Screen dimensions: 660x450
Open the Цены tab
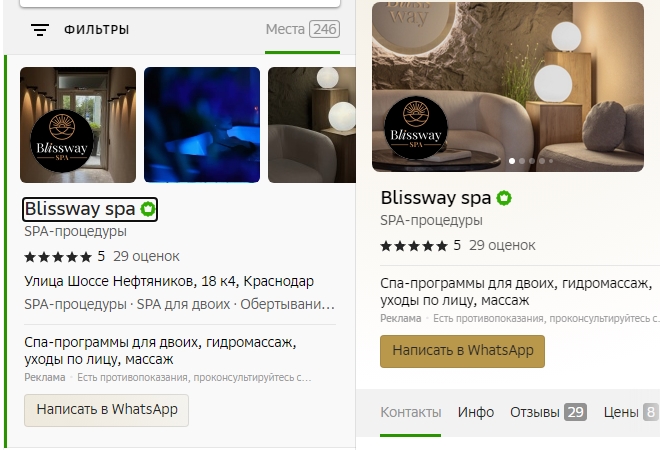(631, 412)
